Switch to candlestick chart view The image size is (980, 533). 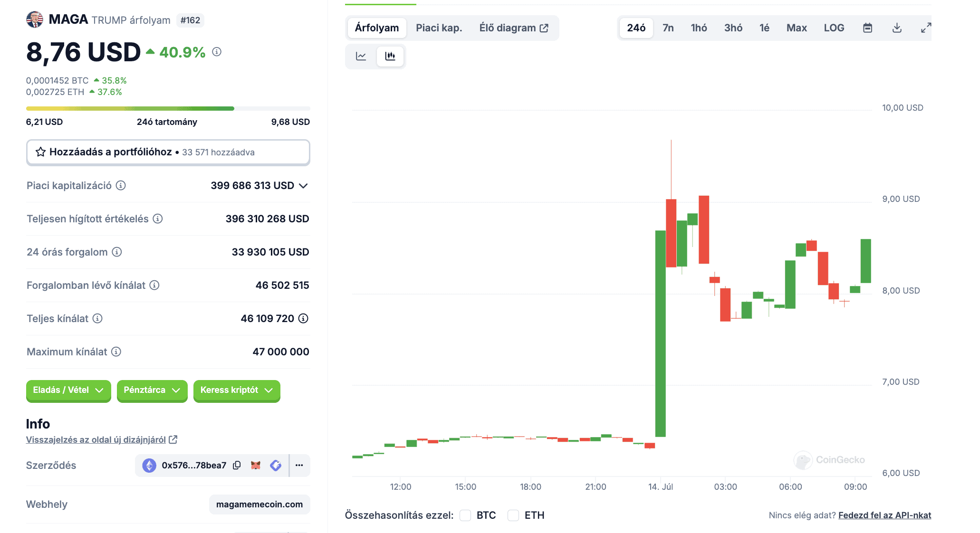(x=390, y=56)
